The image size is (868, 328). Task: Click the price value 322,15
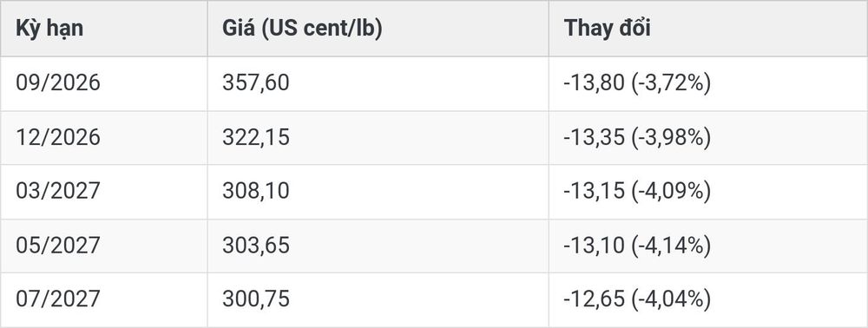coord(256,137)
